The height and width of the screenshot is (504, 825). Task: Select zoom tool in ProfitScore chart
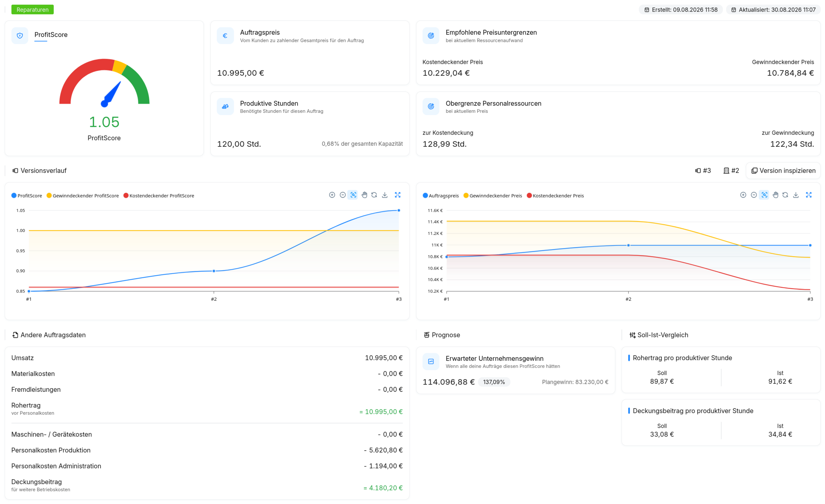[353, 195]
